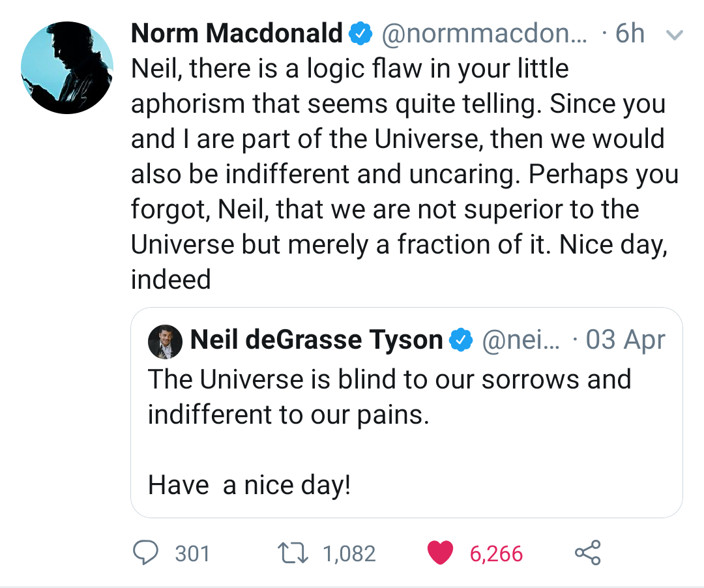
Task: Click the Neil deGrasse Tyson name
Action: 316,340
